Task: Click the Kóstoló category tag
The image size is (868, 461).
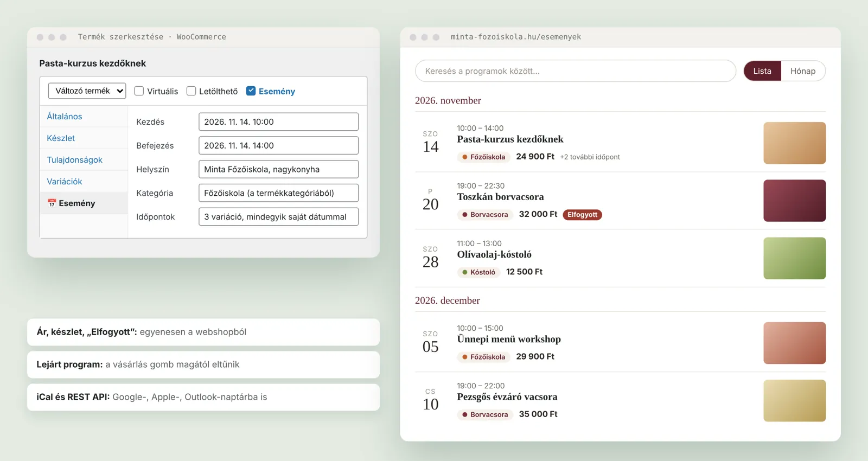Action: click(478, 272)
